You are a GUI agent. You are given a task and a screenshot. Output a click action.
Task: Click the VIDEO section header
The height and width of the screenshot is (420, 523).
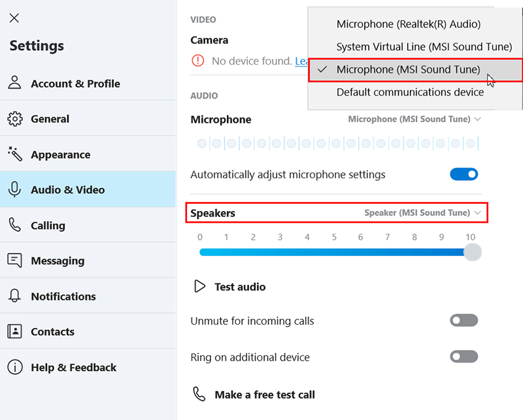203,20
